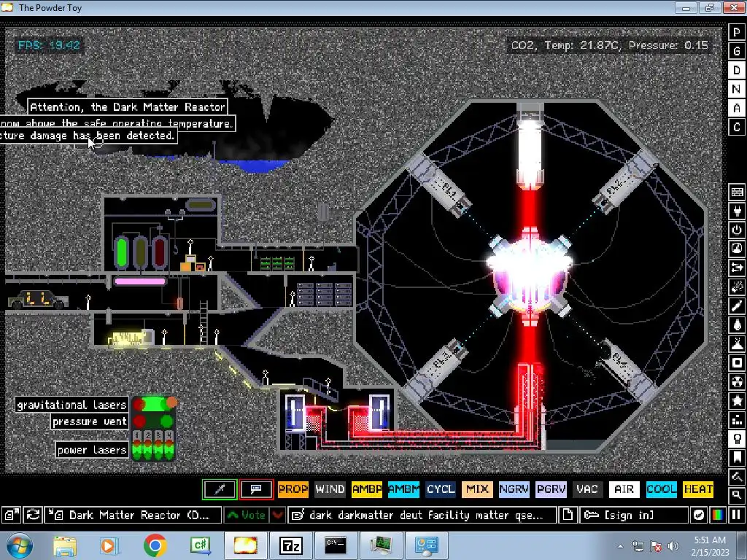Toggle the C console button
747x560 pixels.
coord(737,127)
